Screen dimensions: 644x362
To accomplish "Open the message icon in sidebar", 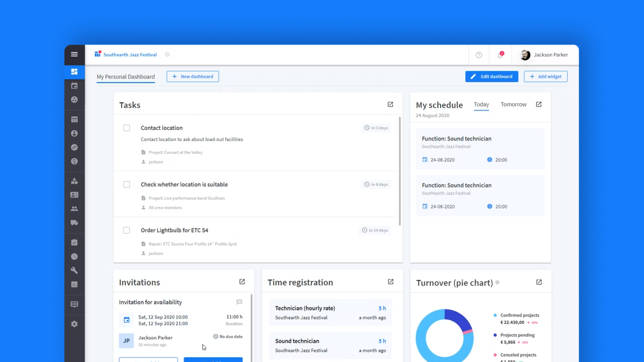I will [74, 304].
